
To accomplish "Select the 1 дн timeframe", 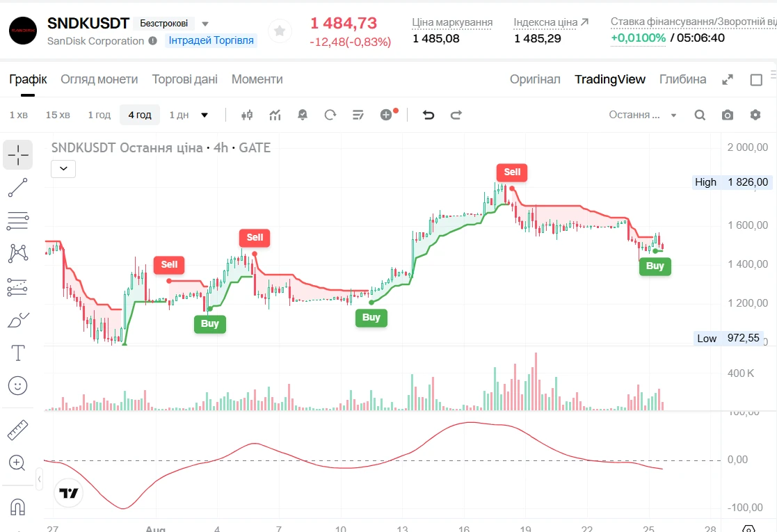I will click(179, 115).
